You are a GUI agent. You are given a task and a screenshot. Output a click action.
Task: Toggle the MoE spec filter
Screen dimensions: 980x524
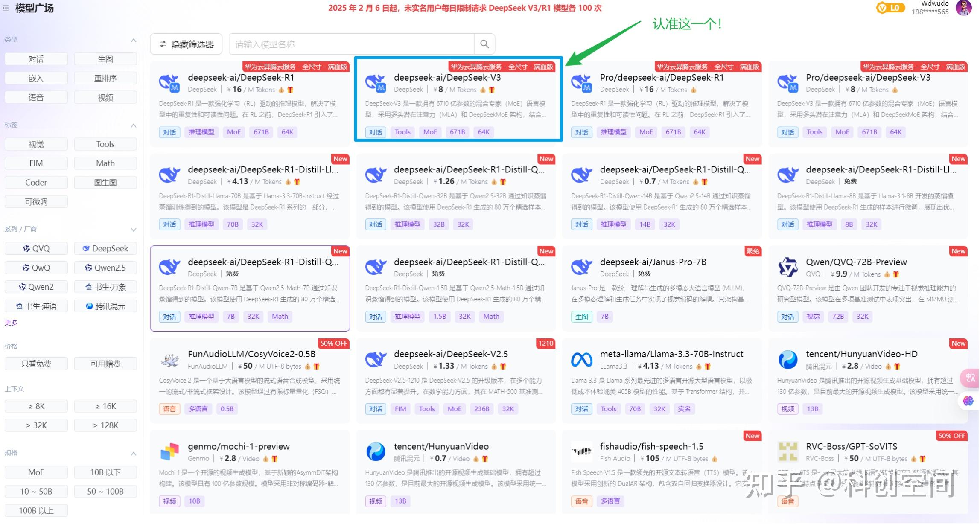pyautogui.click(x=36, y=472)
